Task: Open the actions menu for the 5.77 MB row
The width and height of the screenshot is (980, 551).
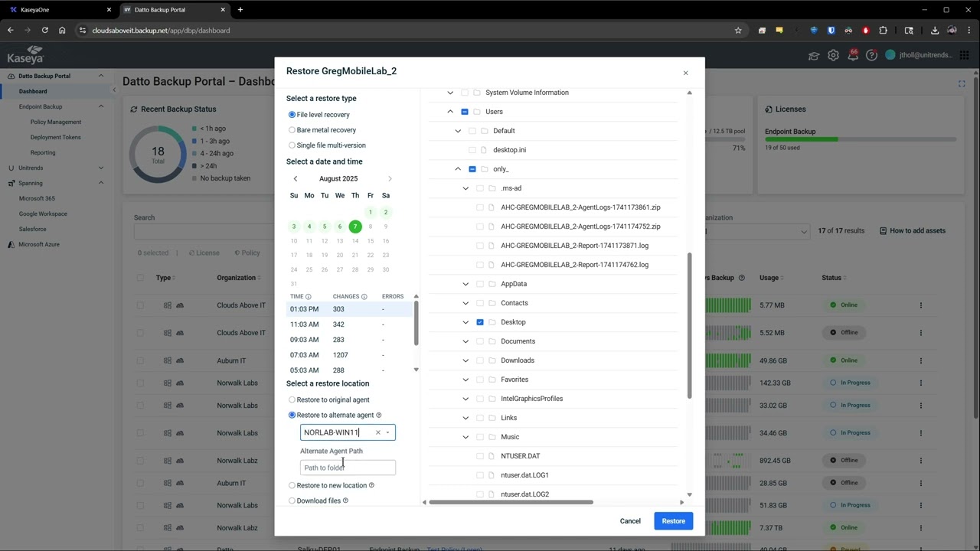Action: click(x=921, y=305)
